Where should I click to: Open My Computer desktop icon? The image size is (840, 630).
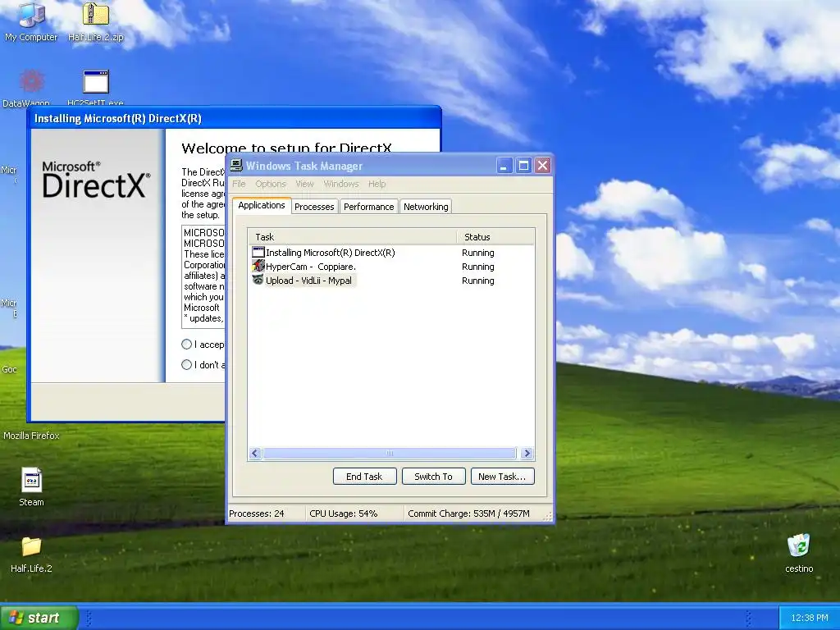click(31, 21)
